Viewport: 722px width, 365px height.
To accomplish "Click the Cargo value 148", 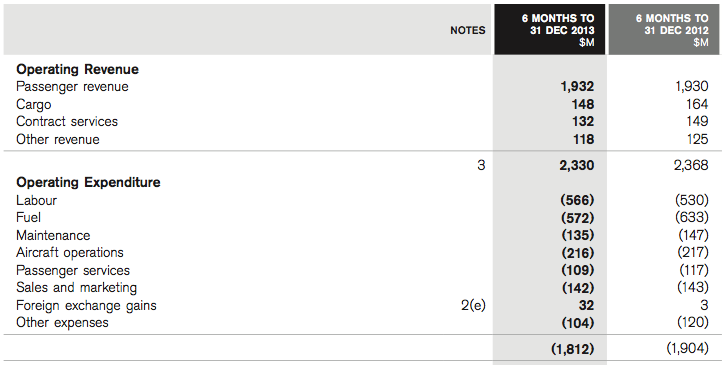I will tap(582, 104).
